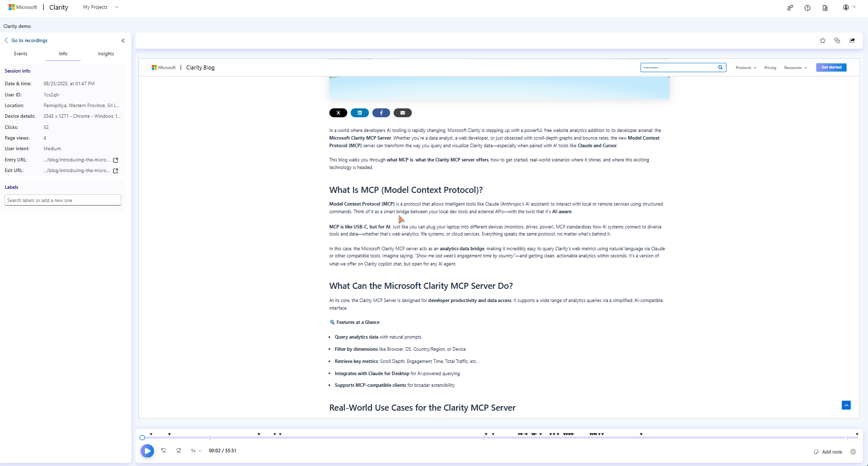Click the link icon beside the favorite star

coord(838,41)
